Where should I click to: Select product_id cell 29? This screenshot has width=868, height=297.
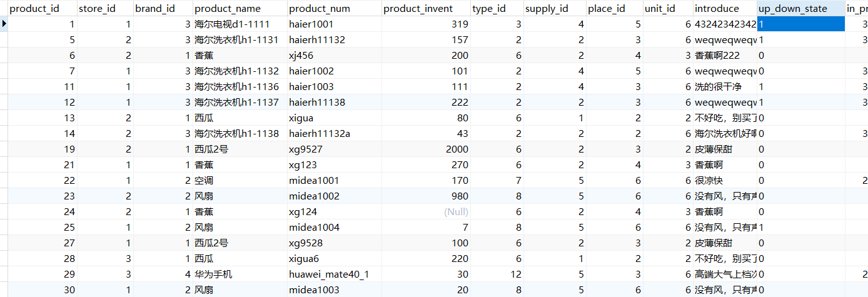click(43, 274)
